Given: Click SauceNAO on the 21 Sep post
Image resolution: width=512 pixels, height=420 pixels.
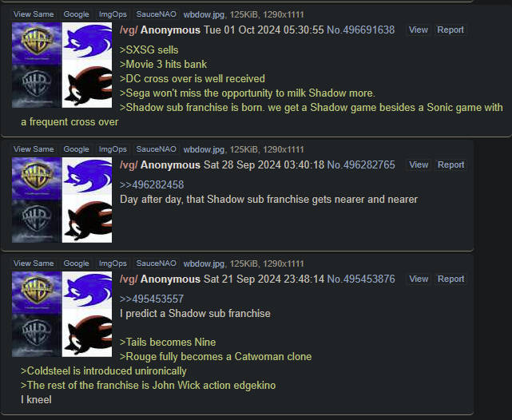Looking at the screenshot, I should click(x=156, y=263).
